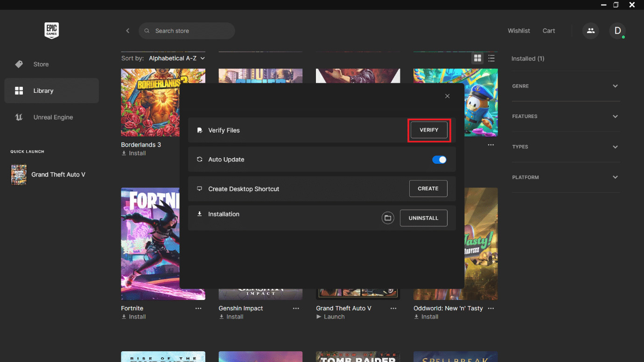
Task: Open more options for Fortnite
Action: pos(198,308)
